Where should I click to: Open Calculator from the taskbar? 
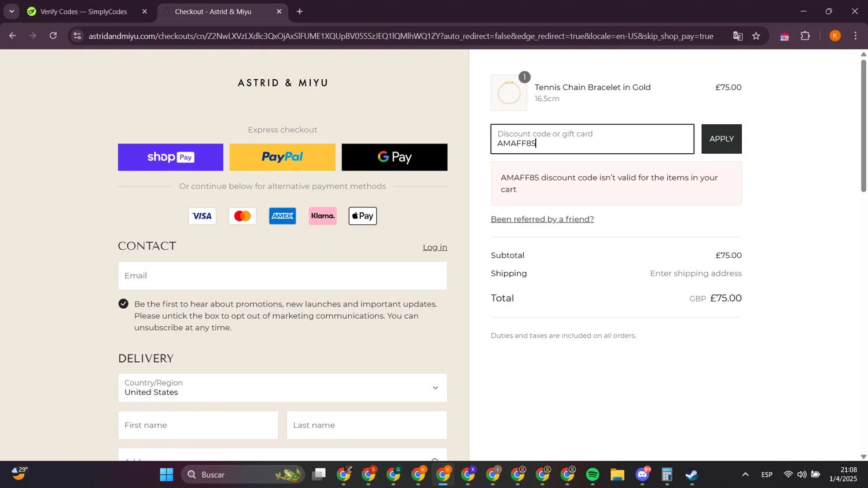tap(667, 475)
